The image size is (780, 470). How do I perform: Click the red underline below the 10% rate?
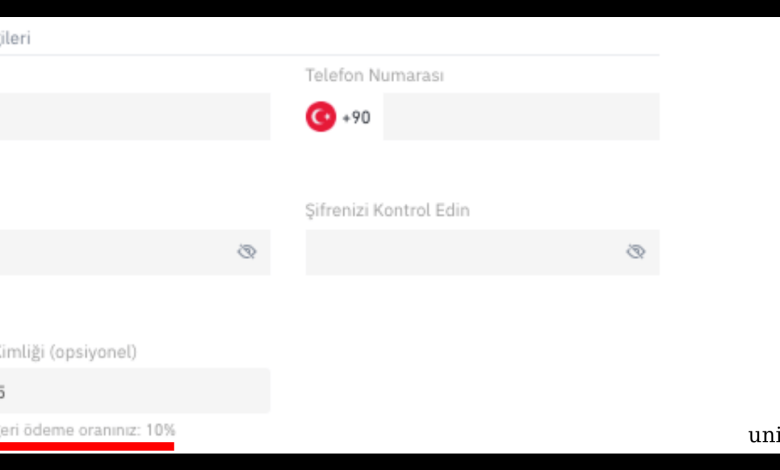[x=87, y=446]
